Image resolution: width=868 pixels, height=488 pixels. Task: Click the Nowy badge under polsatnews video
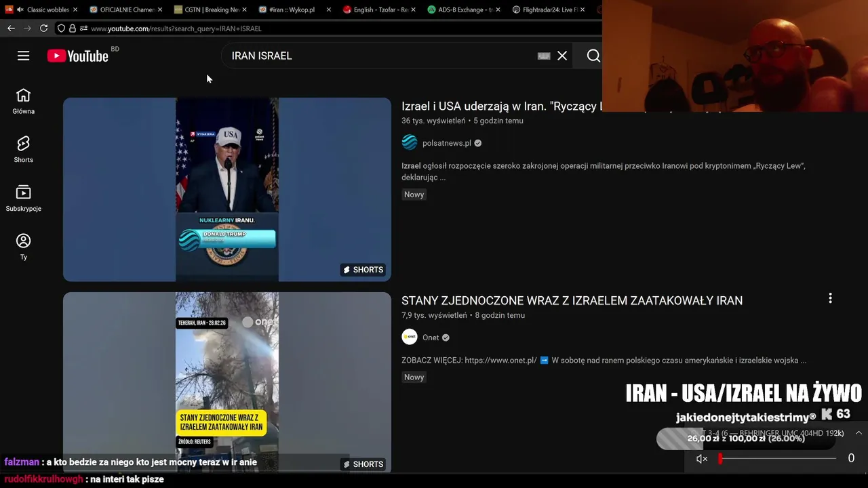click(x=414, y=195)
